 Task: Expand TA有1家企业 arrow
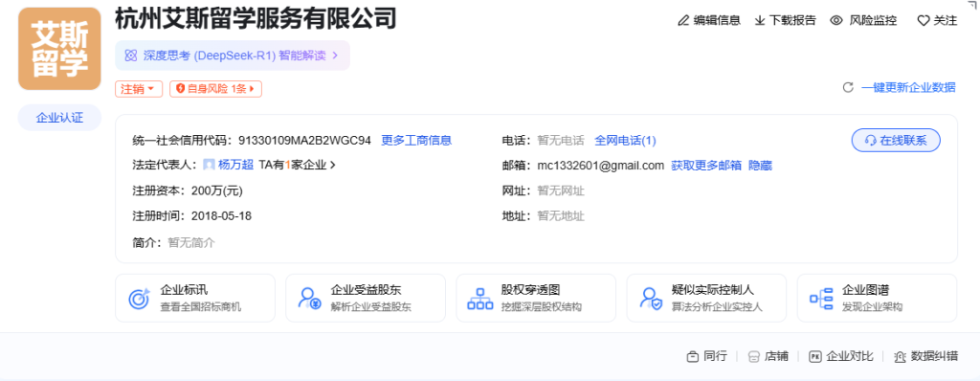333,166
